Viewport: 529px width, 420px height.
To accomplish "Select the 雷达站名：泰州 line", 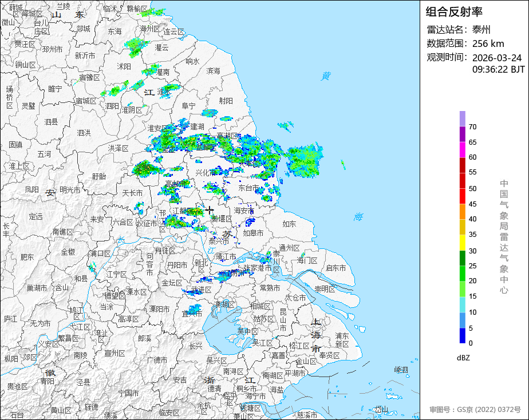I will tap(459, 30).
